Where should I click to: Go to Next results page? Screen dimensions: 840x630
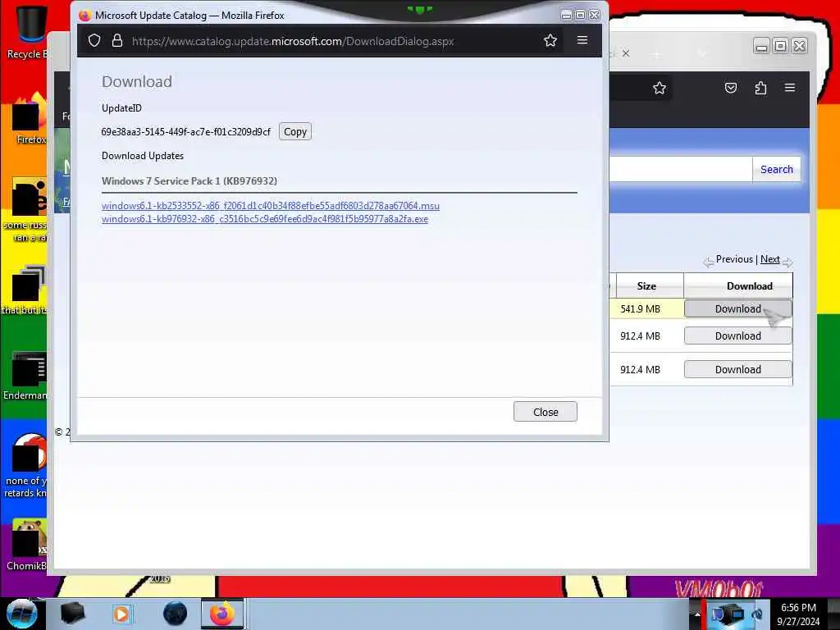pos(769,259)
